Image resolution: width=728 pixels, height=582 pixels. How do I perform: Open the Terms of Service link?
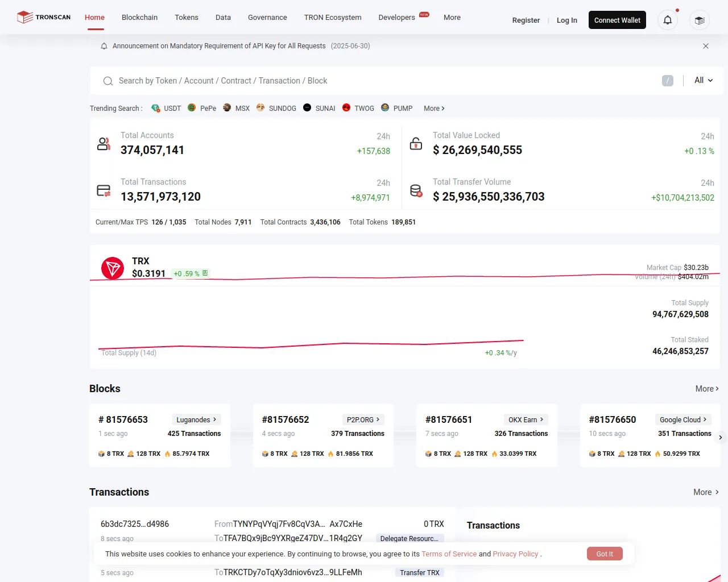click(449, 554)
